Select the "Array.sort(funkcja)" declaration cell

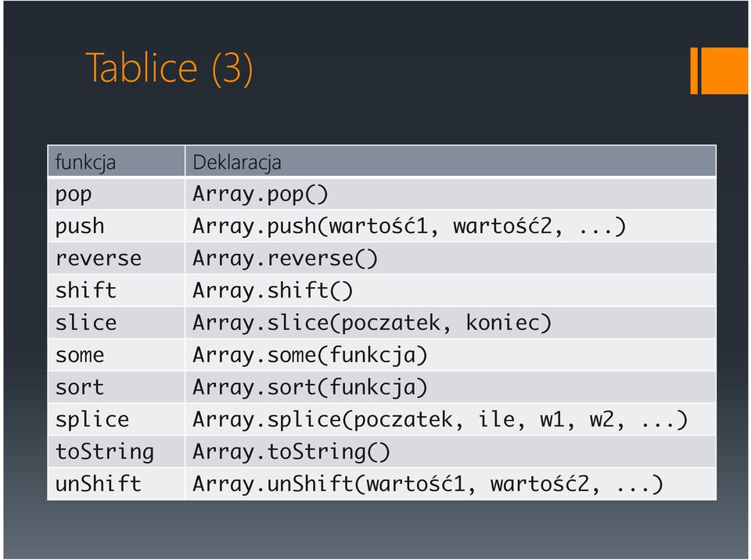tap(451, 387)
